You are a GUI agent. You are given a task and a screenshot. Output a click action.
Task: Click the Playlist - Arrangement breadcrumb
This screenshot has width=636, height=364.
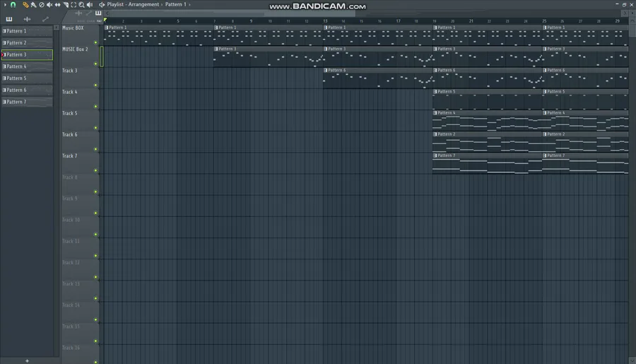pos(133,4)
